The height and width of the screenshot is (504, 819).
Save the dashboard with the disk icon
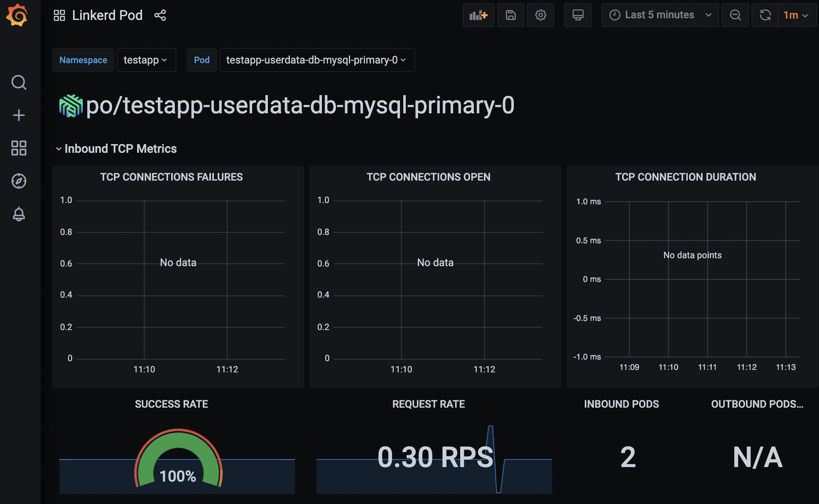pyautogui.click(x=511, y=15)
